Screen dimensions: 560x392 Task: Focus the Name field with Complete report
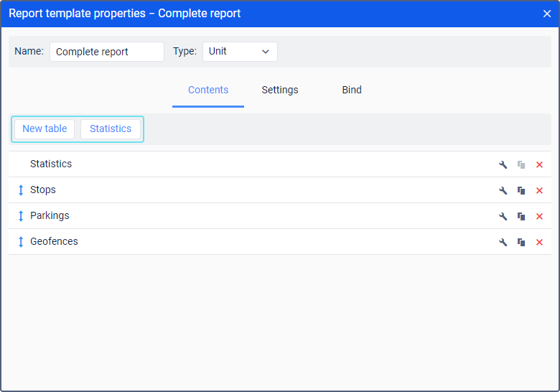pos(107,52)
